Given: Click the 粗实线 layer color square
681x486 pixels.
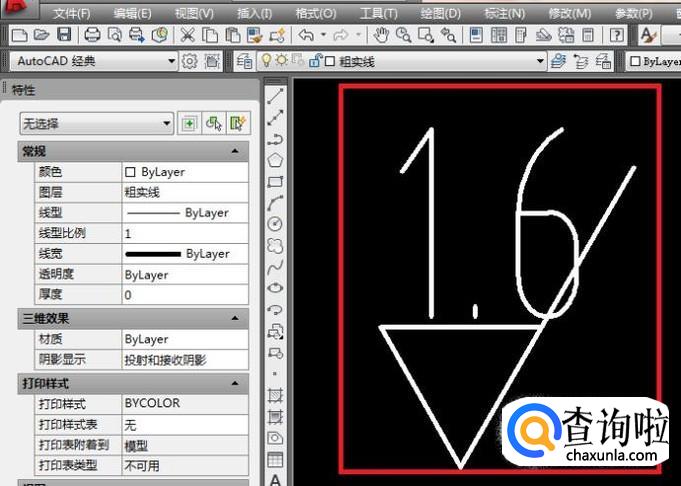Looking at the screenshot, I should pos(330,62).
